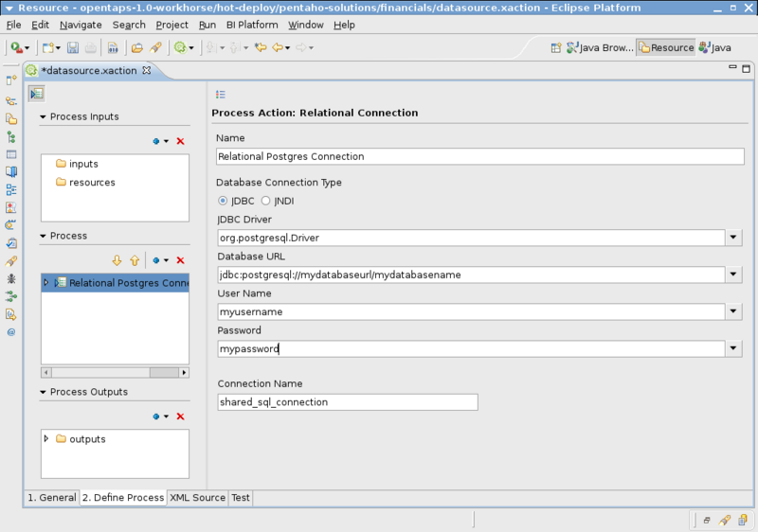Add a process output with blue dot

(156, 417)
